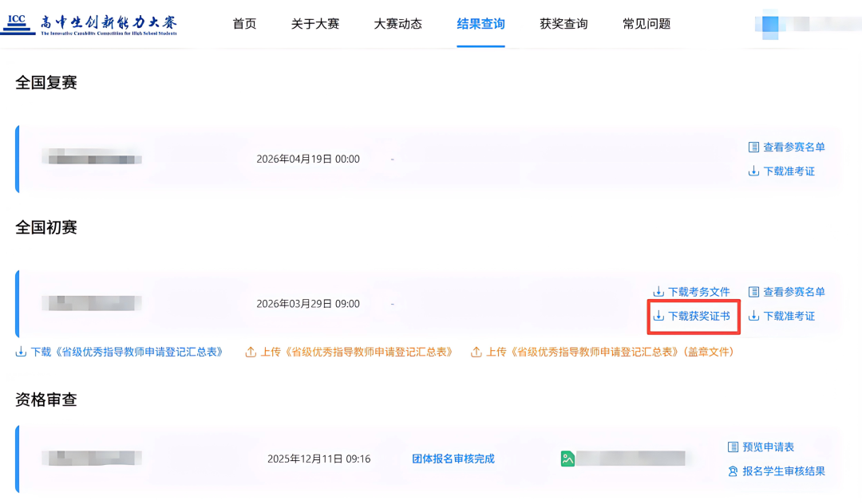Screen dimensions: 862x504
Task: Click download icon beside 下载考务文件
Action: coord(658,292)
